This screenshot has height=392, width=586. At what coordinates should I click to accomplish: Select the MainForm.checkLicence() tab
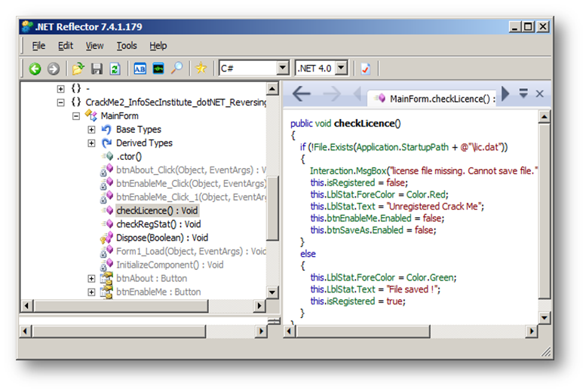[x=435, y=98]
